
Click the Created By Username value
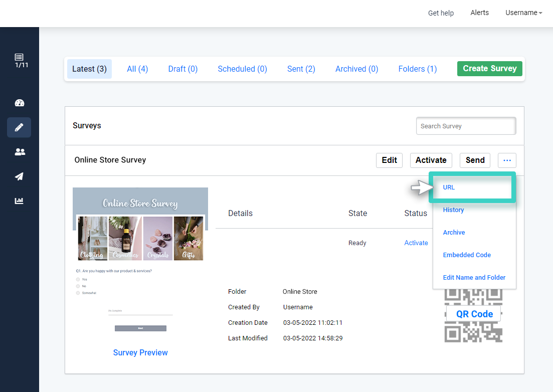pyautogui.click(x=298, y=307)
